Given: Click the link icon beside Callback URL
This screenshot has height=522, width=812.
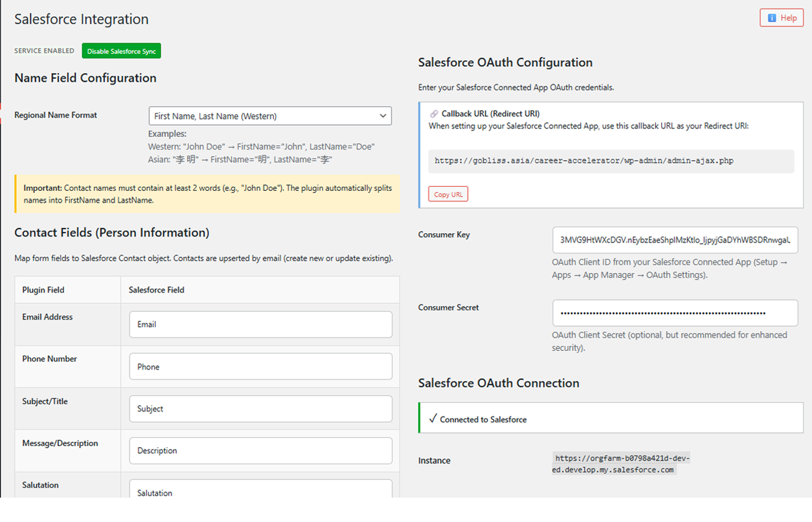Looking at the screenshot, I should tap(434, 114).
